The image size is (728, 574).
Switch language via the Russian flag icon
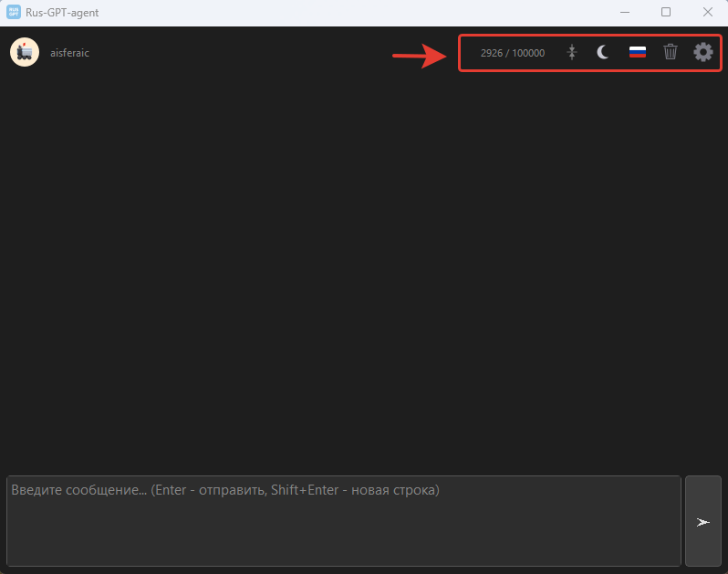point(638,53)
